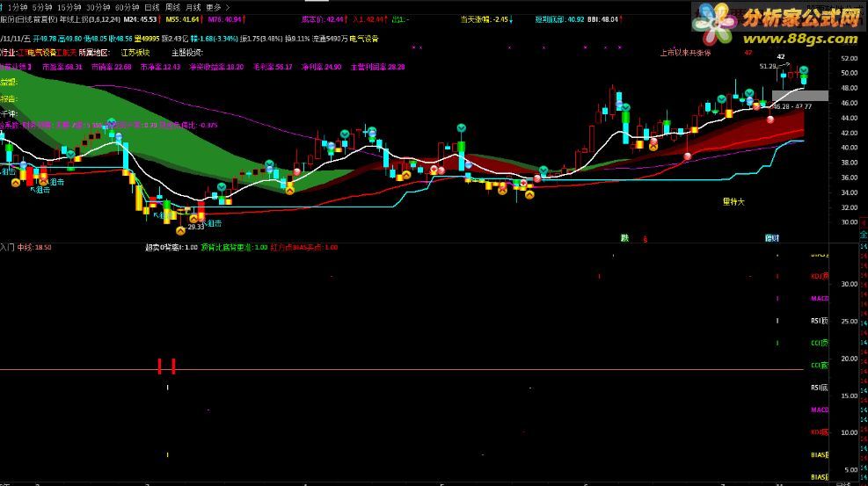
Task: Click the 46.28 - 47.77 gap label
Action: coord(792,106)
